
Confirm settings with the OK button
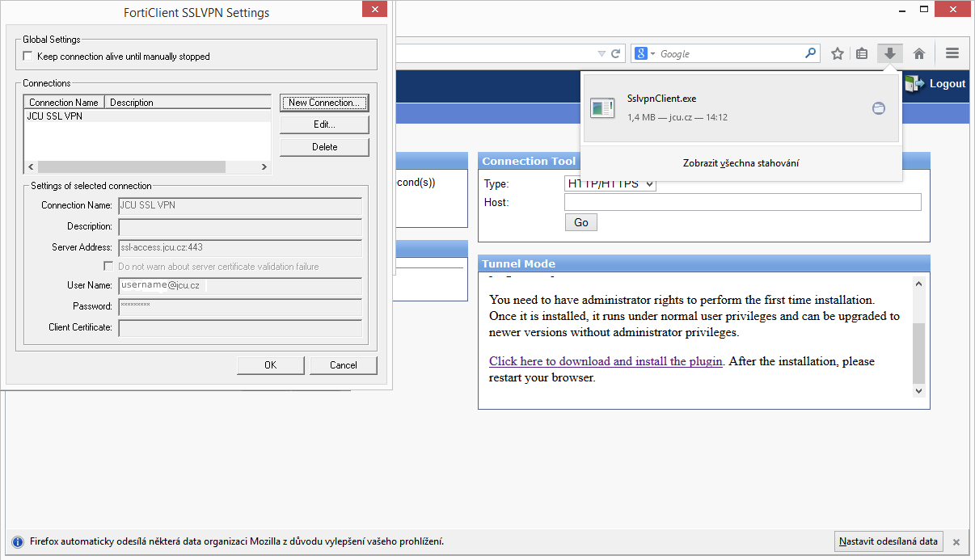[x=271, y=365]
